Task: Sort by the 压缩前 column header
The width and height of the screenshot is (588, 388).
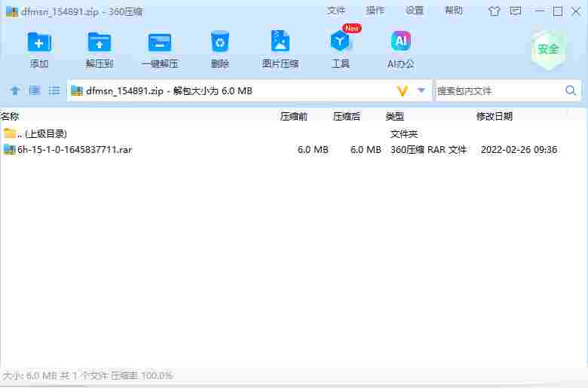Action: point(294,117)
